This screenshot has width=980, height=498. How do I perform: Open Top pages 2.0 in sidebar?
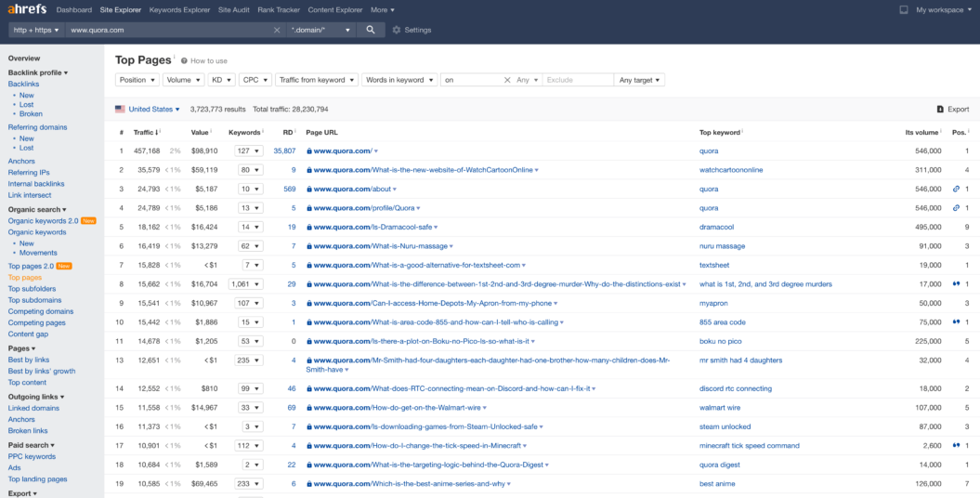(x=31, y=266)
